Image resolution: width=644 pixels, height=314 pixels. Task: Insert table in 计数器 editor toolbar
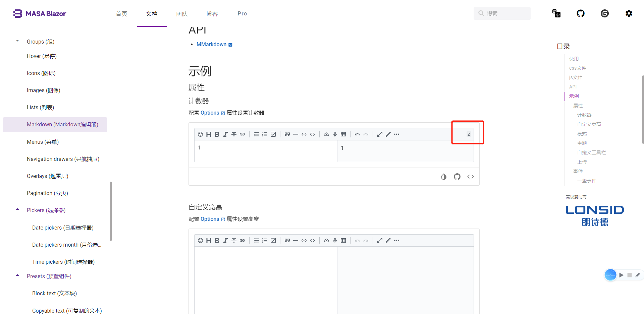pyautogui.click(x=343, y=134)
